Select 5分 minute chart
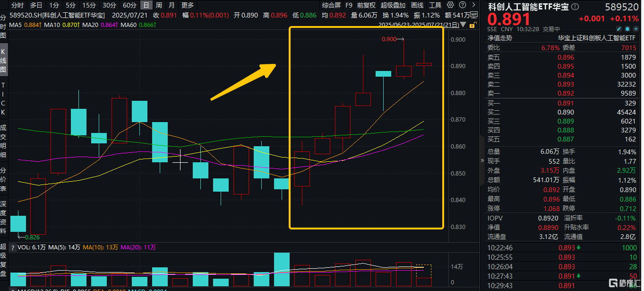This screenshot has height=291, width=644. 70,5
